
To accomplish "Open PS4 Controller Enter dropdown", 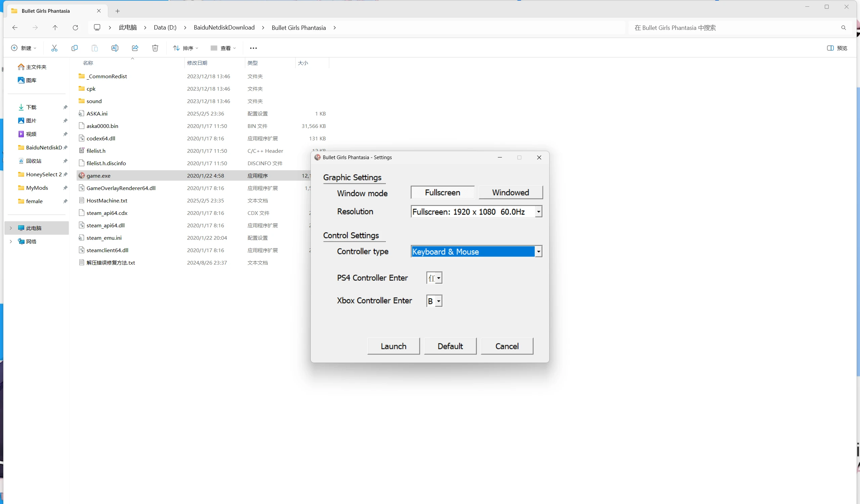I will coord(438,278).
